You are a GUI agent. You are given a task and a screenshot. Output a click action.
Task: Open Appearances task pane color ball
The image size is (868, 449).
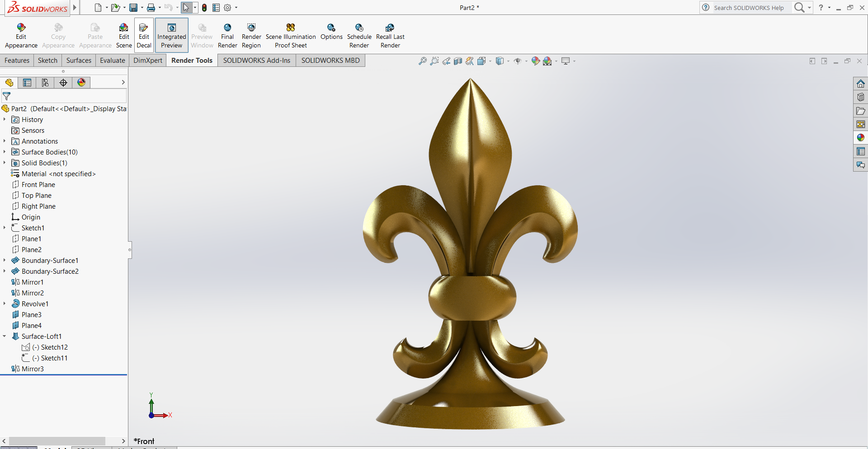861,138
